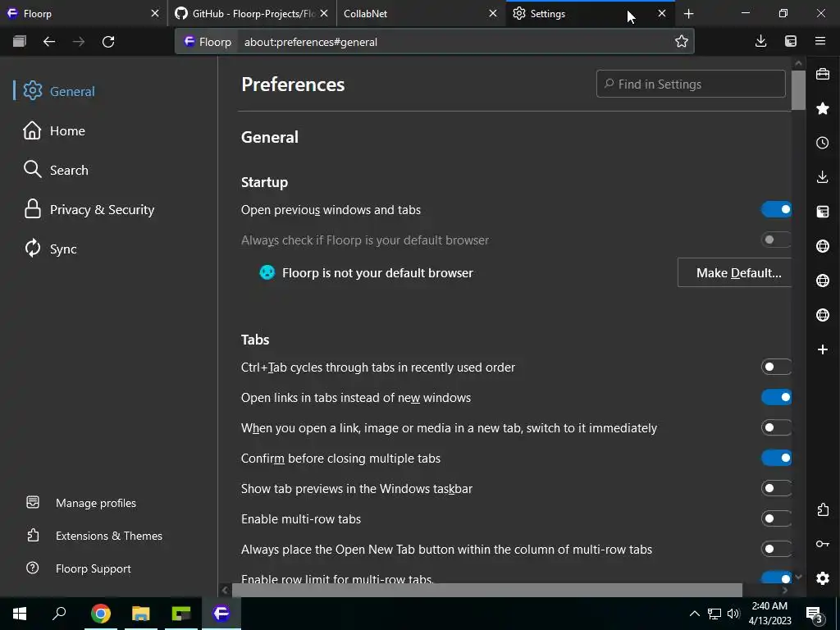Open the third globe web panel
This screenshot has height=630, width=840.
point(823,315)
